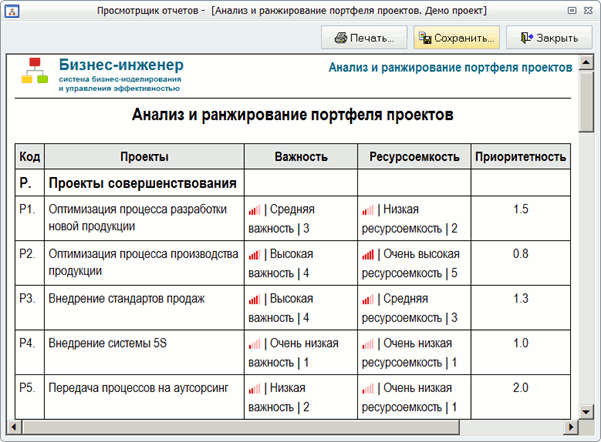Click the Печать button
This screenshot has height=442, width=601.
click(364, 38)
